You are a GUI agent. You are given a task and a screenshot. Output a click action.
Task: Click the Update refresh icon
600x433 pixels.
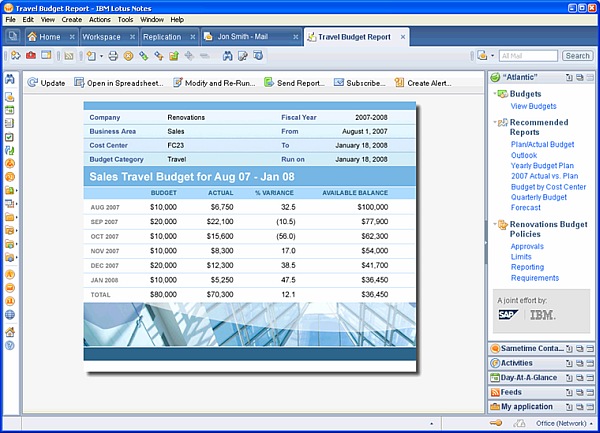coord(33,83)
